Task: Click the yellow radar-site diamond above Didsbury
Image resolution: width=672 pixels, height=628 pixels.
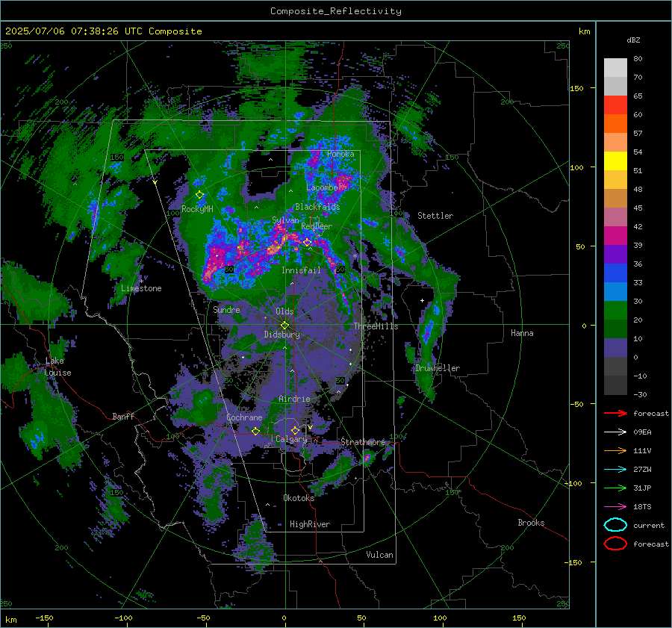Action: tap(284, 325)
